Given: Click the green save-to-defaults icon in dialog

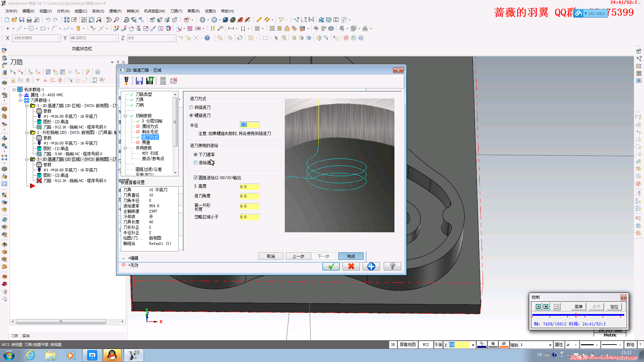Looking at the screenshot, I should pyautogui.click(x=150, y=80).
